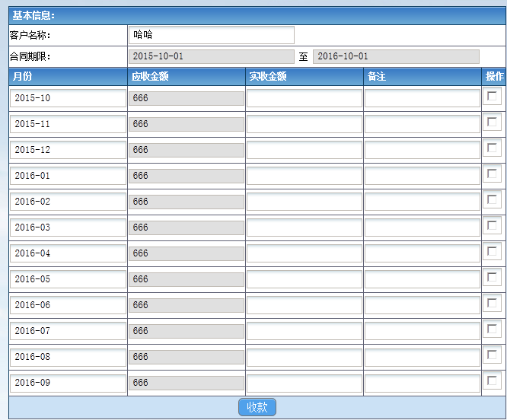Click the month field showing 2016-09
Image resolution: width=507 pixels, height=420 pixels.
(68, 383)
